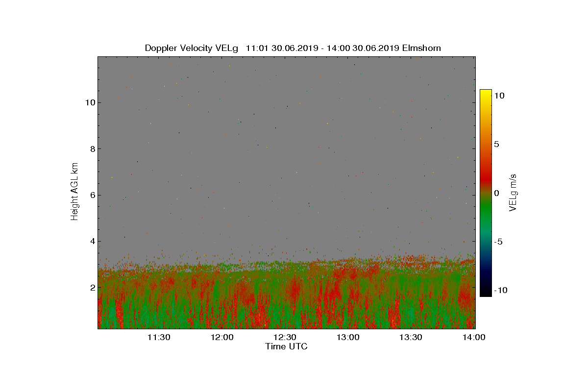Click the colorbar tick label '5'

[x=496, y=144]
